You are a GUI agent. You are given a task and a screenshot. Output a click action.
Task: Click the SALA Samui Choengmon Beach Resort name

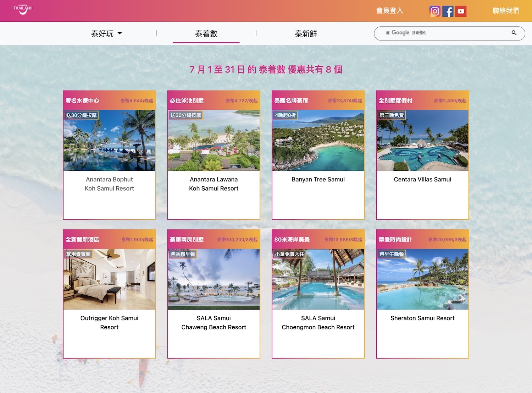[318, 323]
